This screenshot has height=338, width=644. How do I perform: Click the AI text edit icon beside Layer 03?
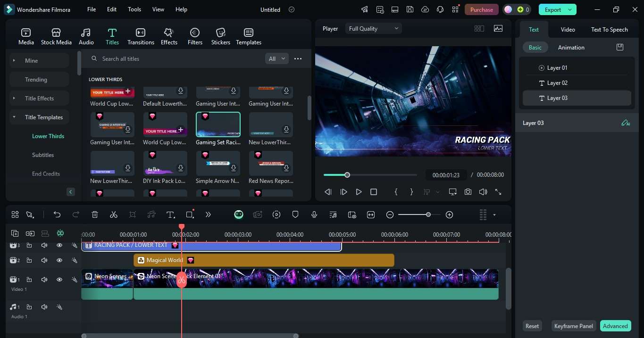click(x=626, y=123)
